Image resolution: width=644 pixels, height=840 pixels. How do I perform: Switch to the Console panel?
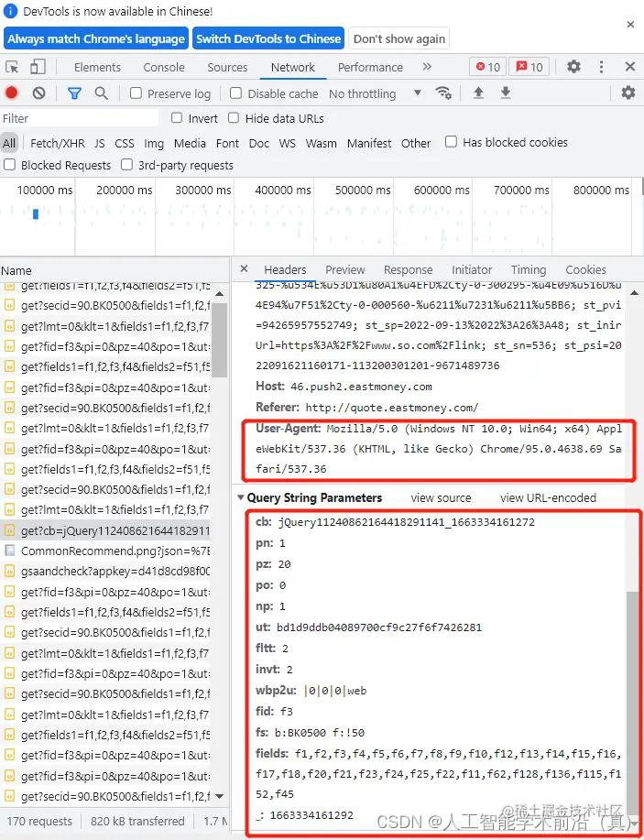click(x=164, y=67)
